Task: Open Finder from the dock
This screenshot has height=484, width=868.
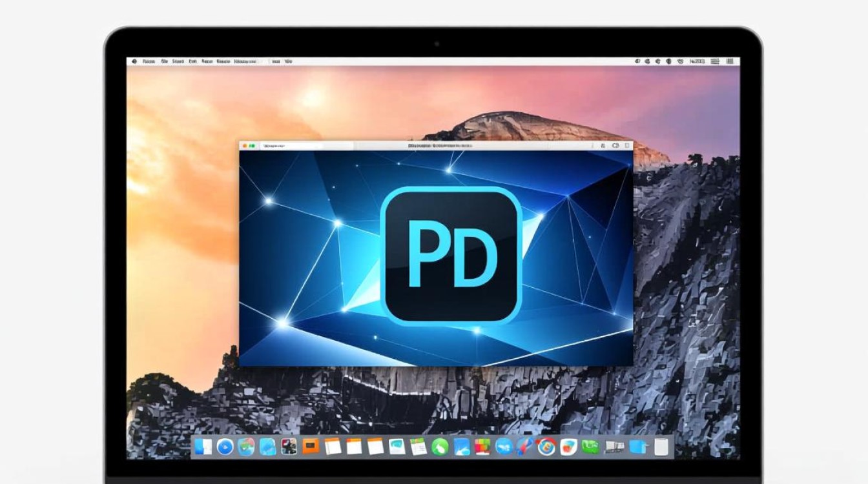Action: (x=203, y=447)
